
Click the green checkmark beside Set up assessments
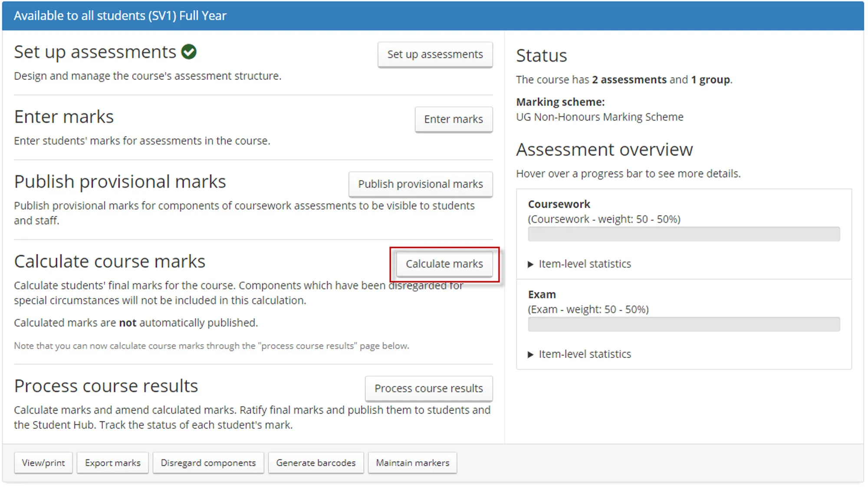point(189,52)
